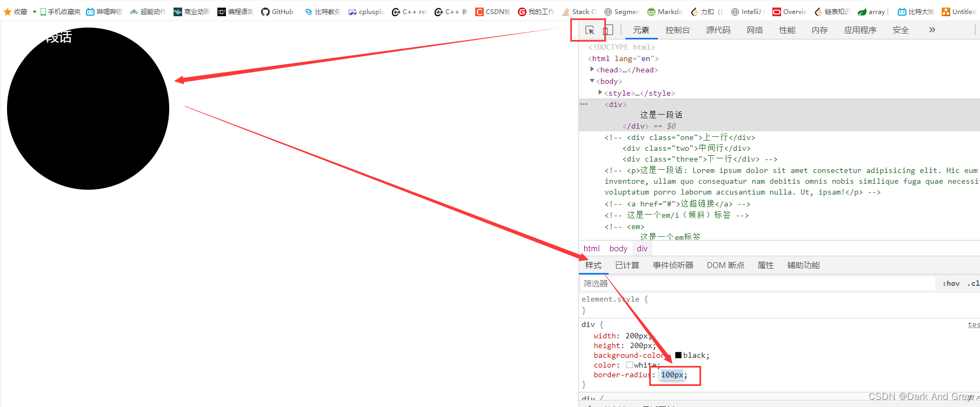Open the 编程语言 bookmark
The width and height of the screenshot is (980, 407).
click(235, 11)
